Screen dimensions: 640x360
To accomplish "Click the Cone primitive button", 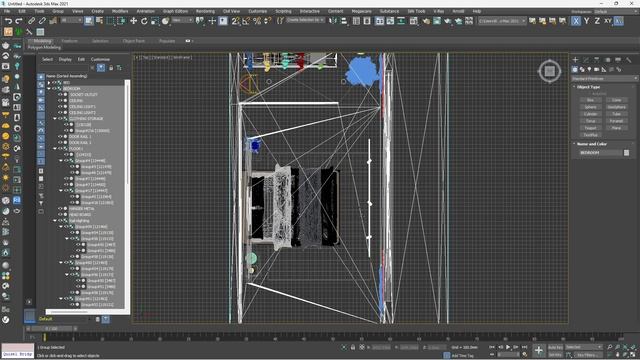I will pyautogui.click(x=616, y=100).
